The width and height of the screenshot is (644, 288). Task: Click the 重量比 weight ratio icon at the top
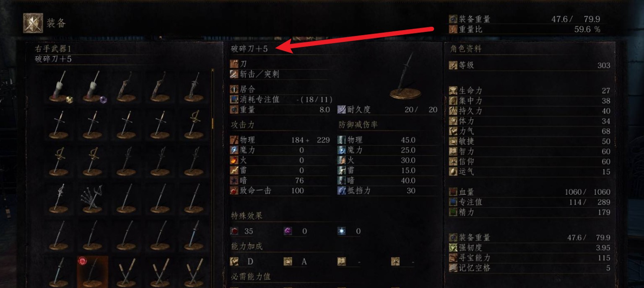[453, 29]
